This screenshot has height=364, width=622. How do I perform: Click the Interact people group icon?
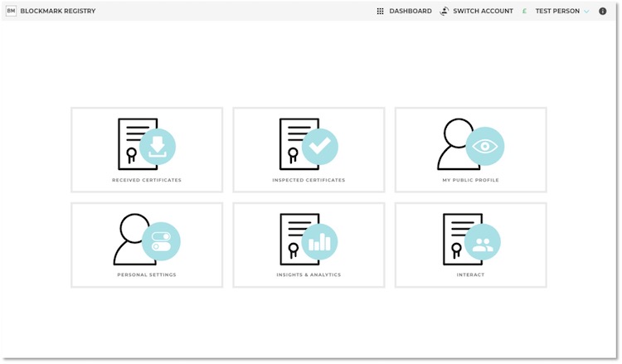[x=482, y=242]
